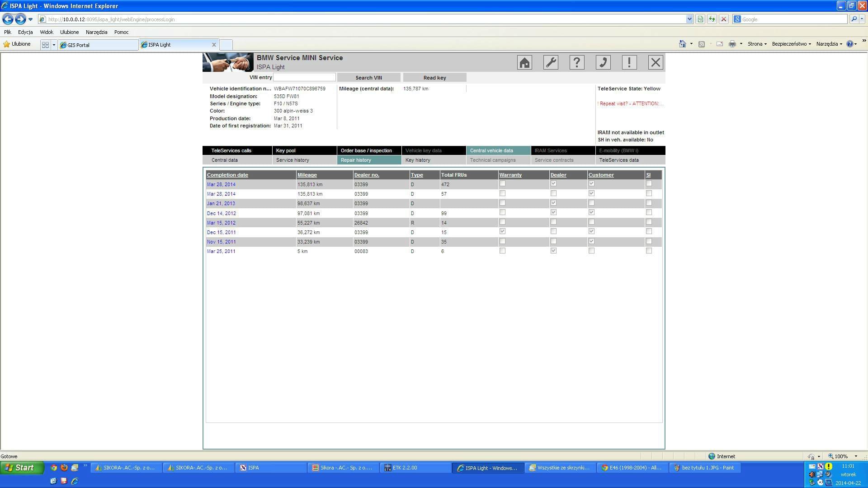868x488 pixels.
Task: Open a new blank browser tab
Action: pyautogui.click(x=226, y=45)
